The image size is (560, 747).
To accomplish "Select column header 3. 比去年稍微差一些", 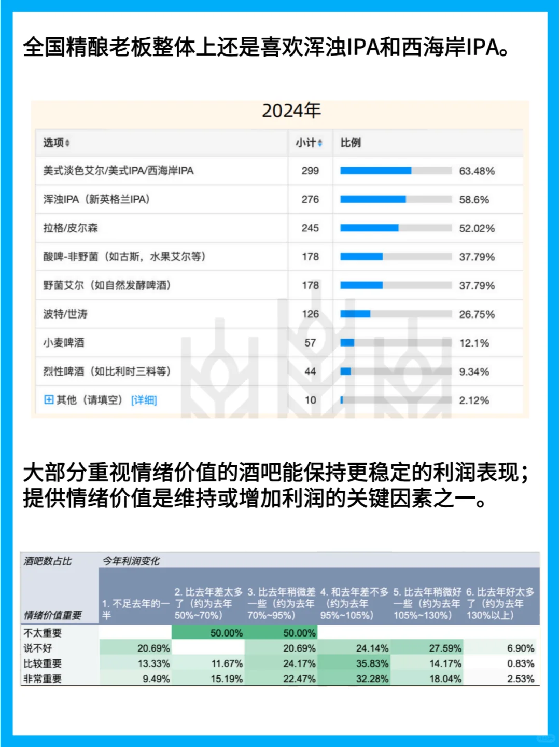I will tap(282, 603).
